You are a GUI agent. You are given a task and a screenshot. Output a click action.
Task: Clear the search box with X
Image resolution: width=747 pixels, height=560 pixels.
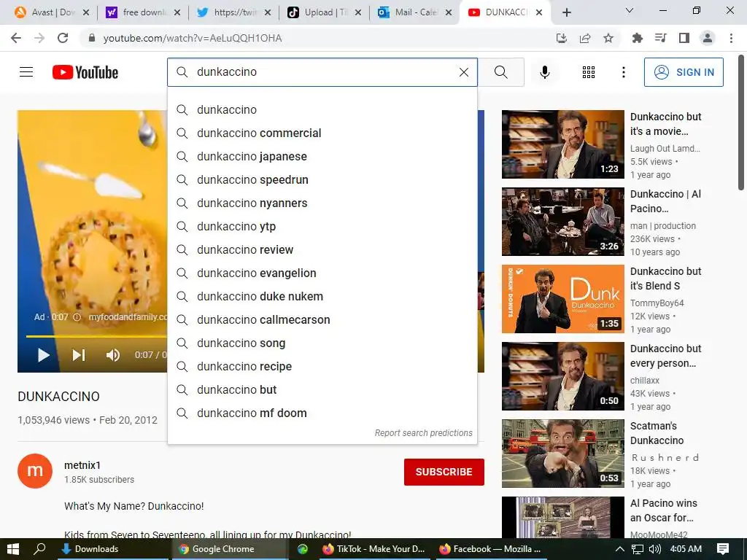click(x=463, y=72)
